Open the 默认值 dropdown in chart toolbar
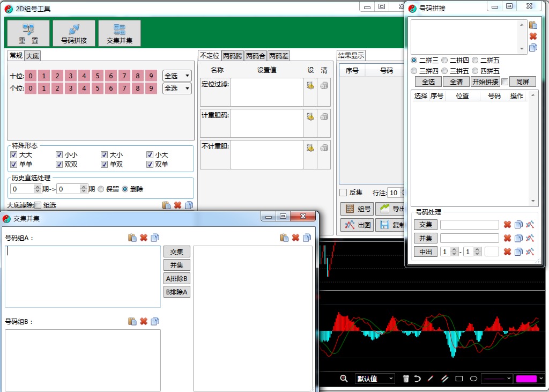The width and height of the screenshot is (549, 392). (375, 379)
